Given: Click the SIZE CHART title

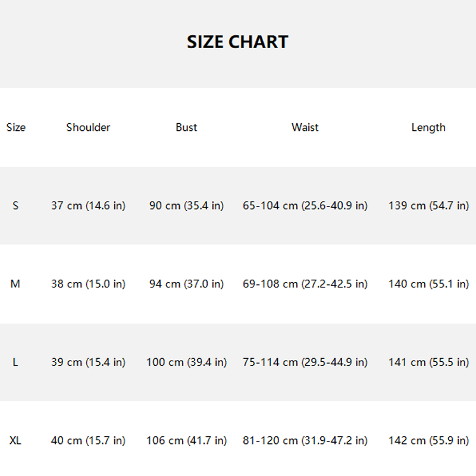Looking at the screenshot, I should [x=237, y=42].
